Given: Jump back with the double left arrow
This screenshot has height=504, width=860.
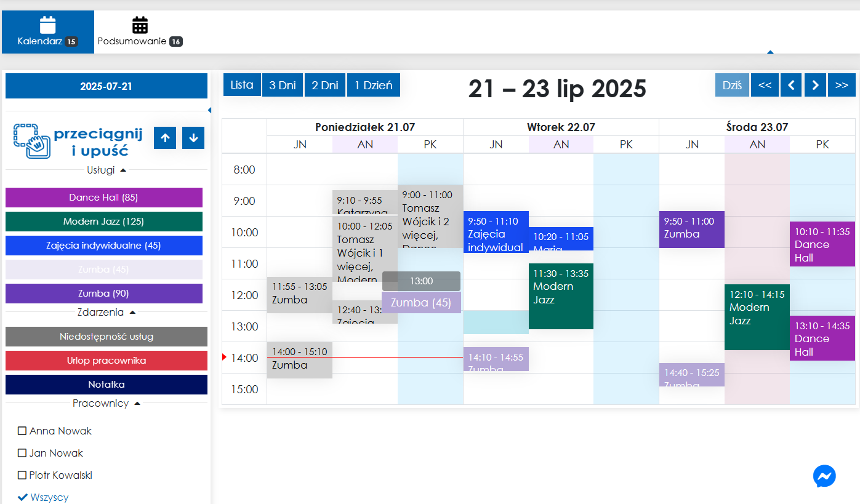Looking at the screenshot, I should pos(765,86).
